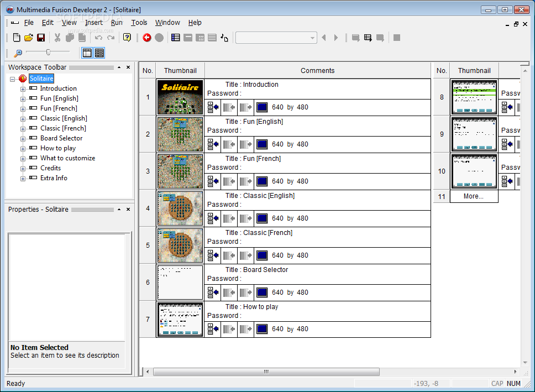Viewport: 535px width, 392px height.
Task: Click the magnifier zoom icon
Action: click(x=17, y=53)
